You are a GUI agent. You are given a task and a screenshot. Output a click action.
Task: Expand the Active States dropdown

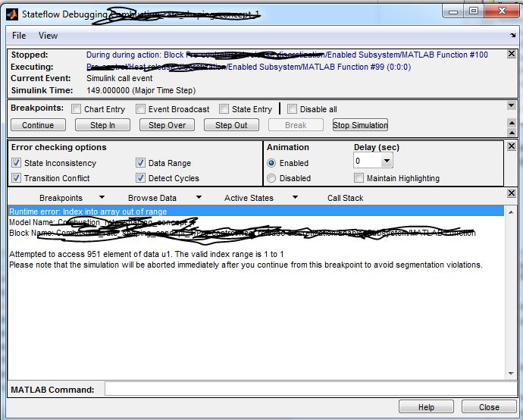(x=295, y=198)
